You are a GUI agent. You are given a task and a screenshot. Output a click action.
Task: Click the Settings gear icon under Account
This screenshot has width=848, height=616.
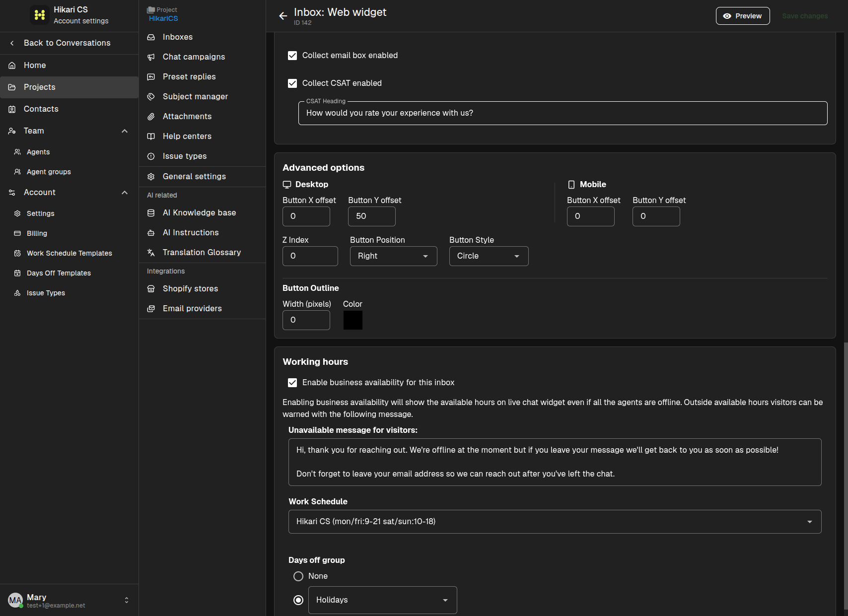[17, 213]
